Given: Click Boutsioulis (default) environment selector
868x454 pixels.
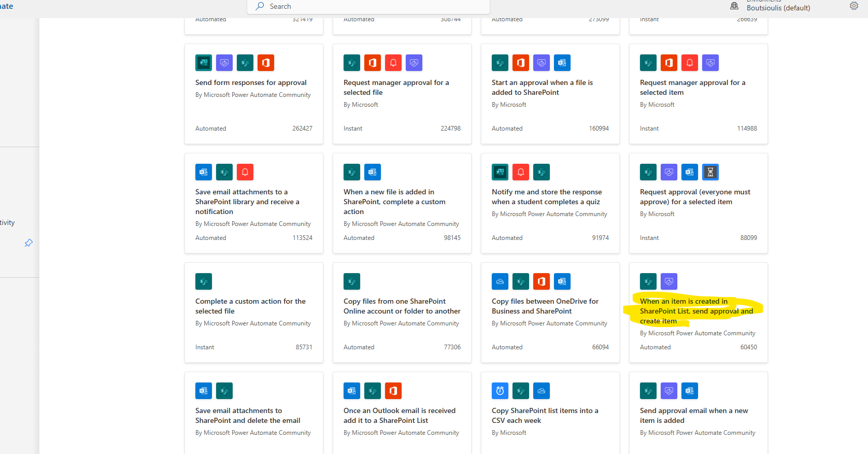Looking at the screenshot, I should [x=778, y=8].
